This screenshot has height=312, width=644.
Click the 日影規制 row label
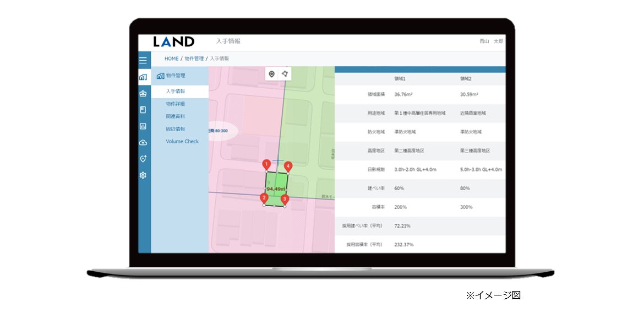click(376, 169)
